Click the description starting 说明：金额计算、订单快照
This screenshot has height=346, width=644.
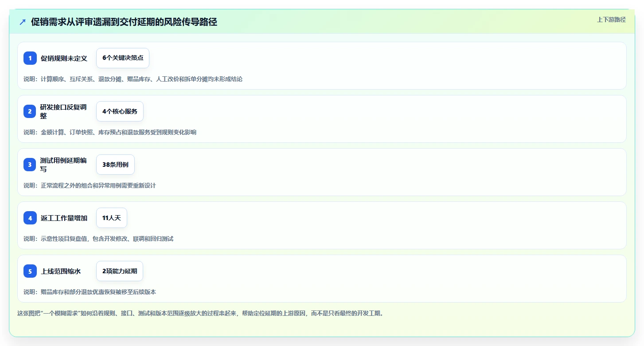pos(110,132)
